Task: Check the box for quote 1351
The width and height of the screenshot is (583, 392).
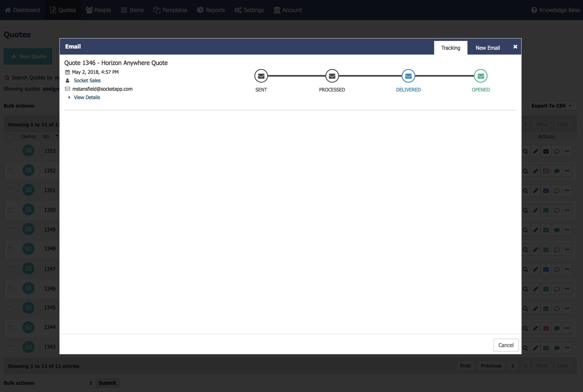Action: tap(10, 191)
